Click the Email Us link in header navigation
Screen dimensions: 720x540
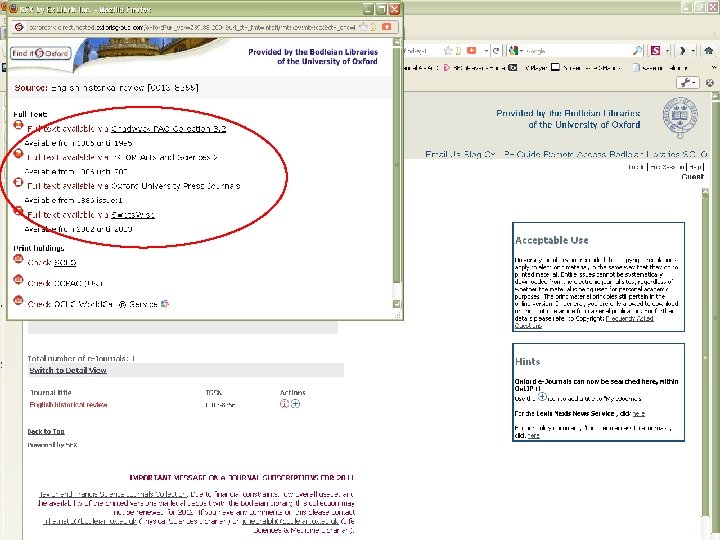pos(443,154)
